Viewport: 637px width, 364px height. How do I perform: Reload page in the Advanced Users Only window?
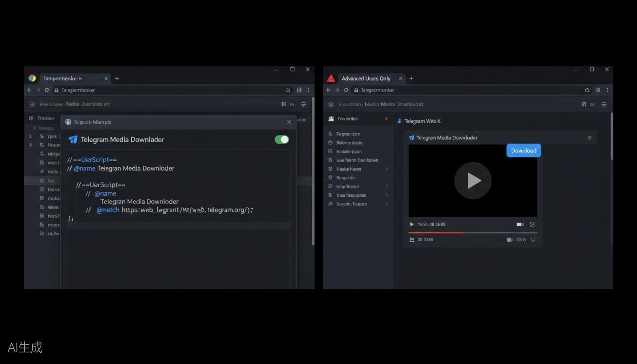pos(346,90)
